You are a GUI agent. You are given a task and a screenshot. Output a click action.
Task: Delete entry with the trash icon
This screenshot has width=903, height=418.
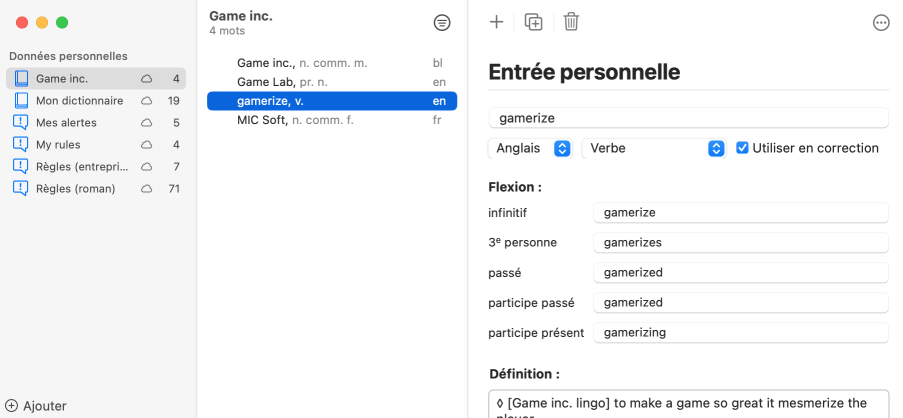[x=571, y=22]
